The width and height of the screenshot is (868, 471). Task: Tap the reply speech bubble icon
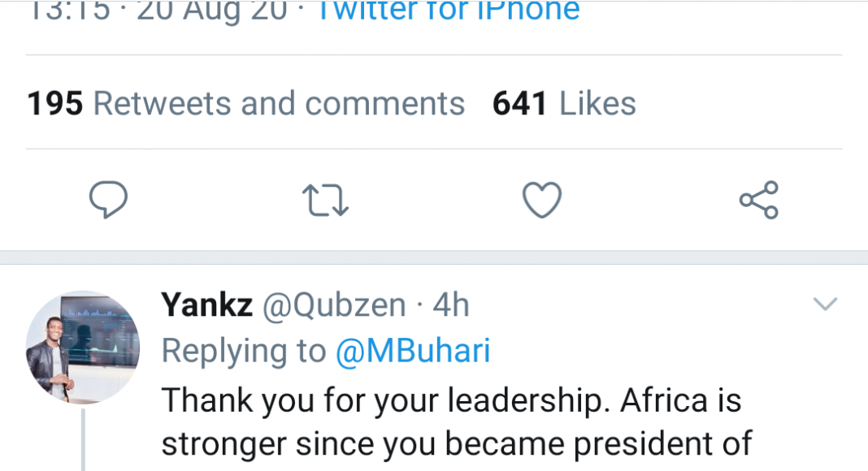(x=108, y=201)
